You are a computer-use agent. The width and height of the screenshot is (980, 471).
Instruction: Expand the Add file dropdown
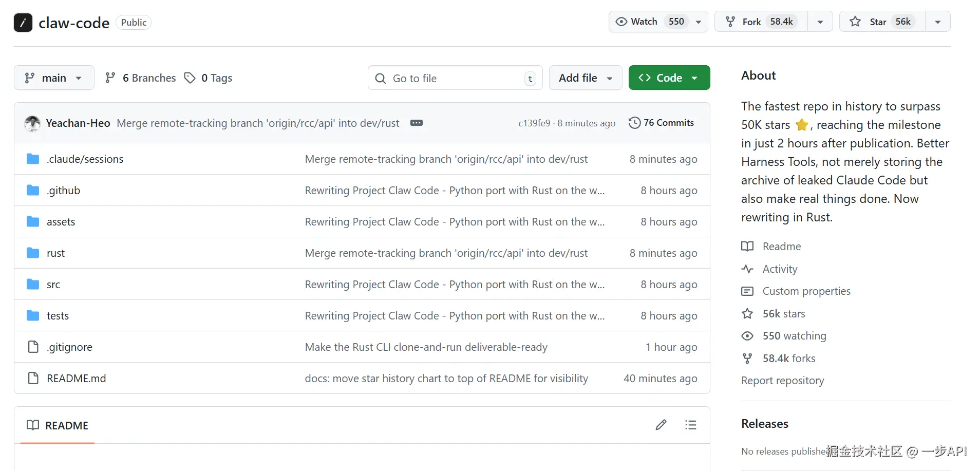586,78
